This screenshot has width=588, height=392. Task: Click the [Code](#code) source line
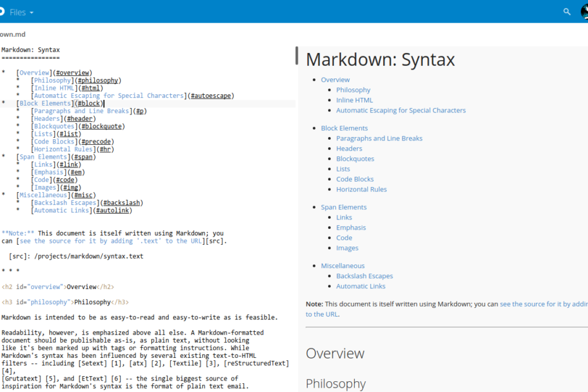click(54, 180)
